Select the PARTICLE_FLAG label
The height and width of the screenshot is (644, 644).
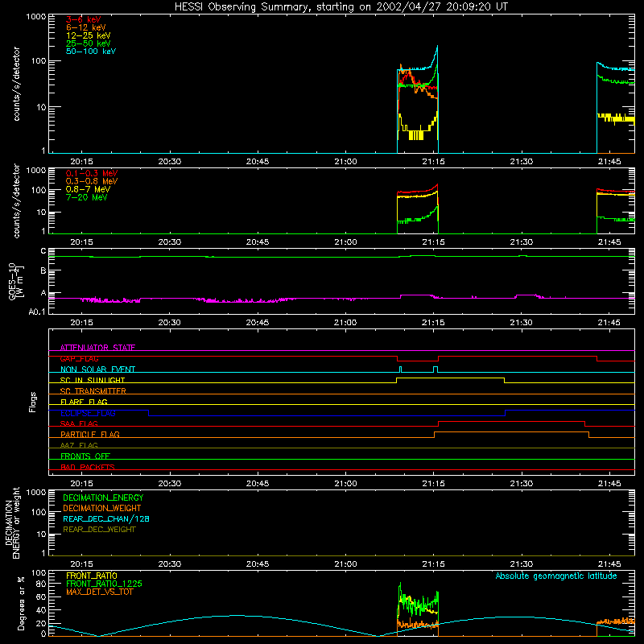pos(90,434)
